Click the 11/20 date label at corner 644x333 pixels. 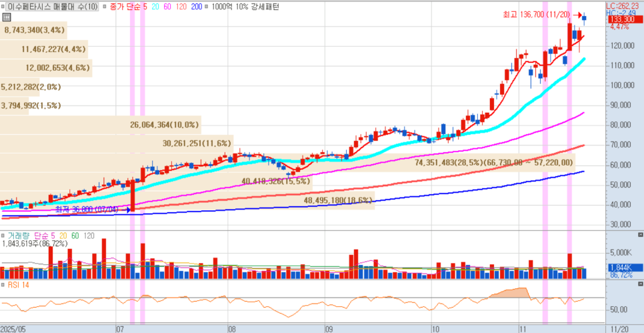618,329
